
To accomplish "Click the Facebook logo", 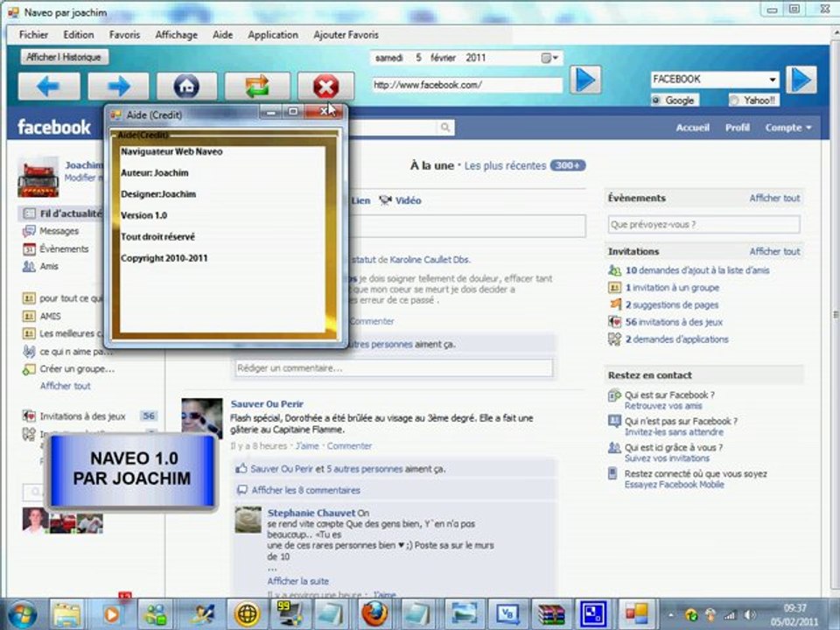I will pyautogui.click(x=54, y=127).
